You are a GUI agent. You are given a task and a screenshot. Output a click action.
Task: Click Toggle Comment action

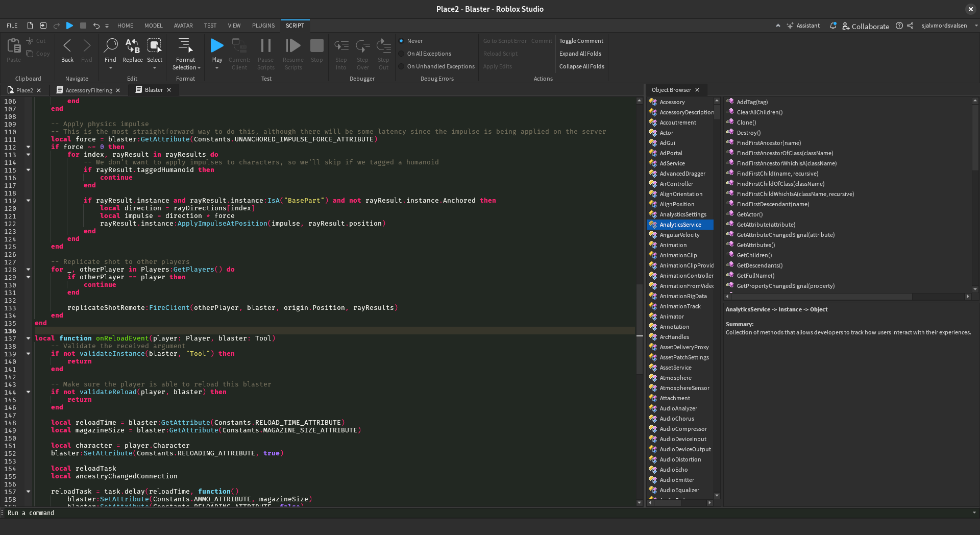pyautogui.click(x=581, y=41)
